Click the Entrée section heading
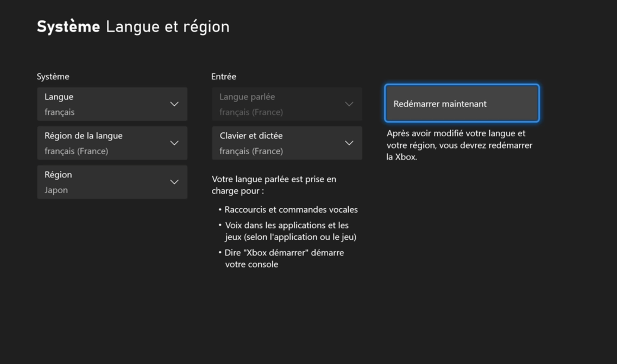Screen dimensions: 617x364 click(224, 76)
